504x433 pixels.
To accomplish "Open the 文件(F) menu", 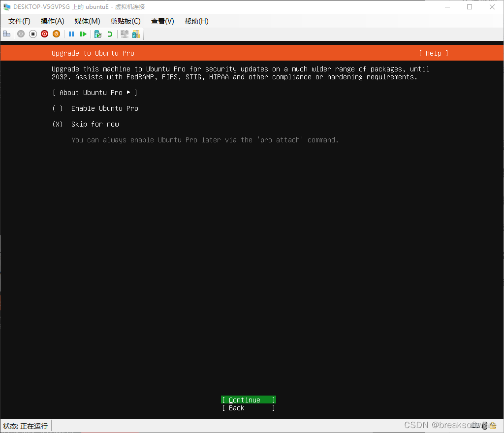I will (19, 21).
